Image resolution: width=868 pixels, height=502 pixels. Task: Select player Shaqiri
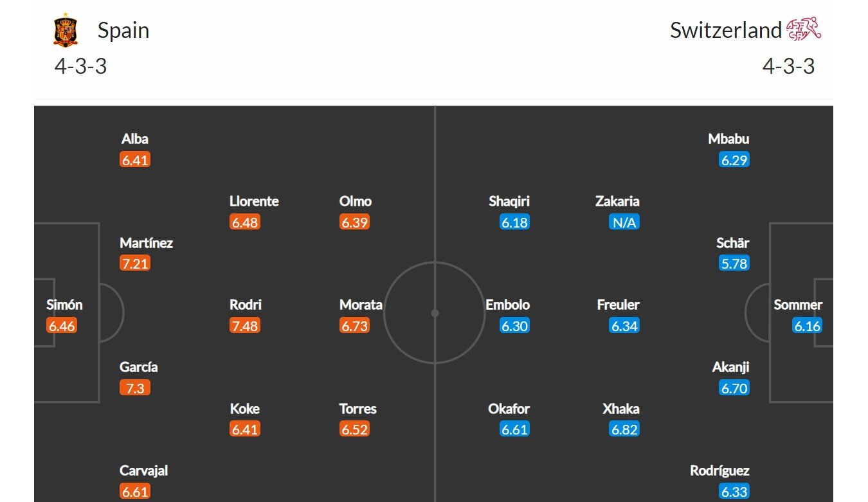(509, 201)
